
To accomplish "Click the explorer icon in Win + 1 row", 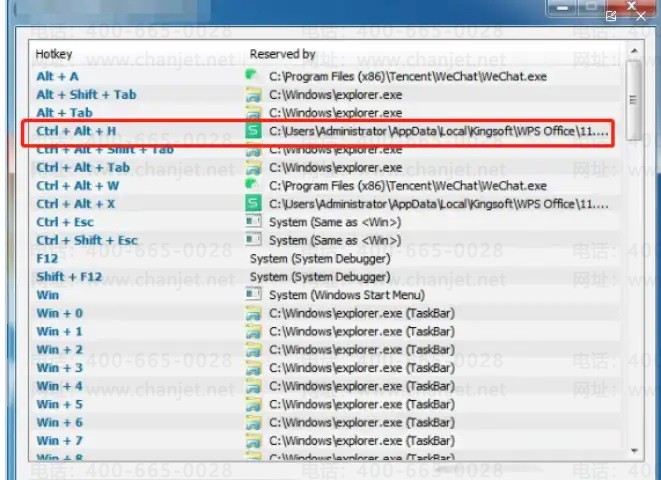I will (x=253, y=332).
